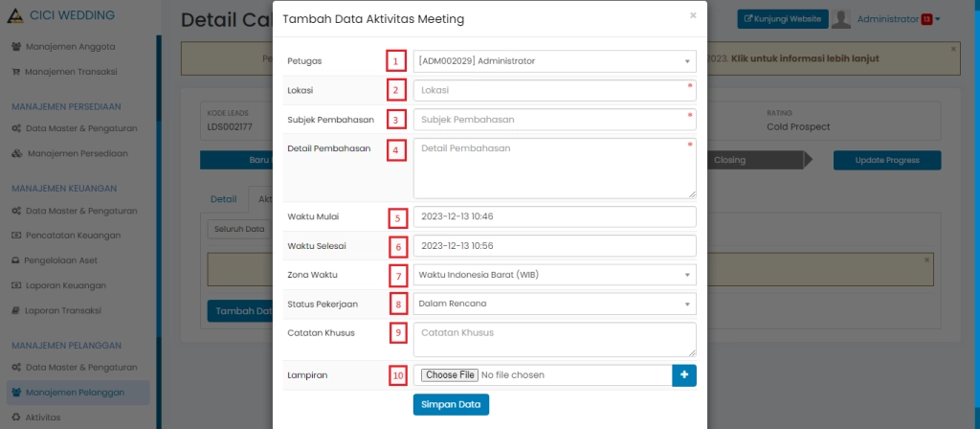The width and height of the screenshot is (980, 429).
Task: Click the Pengelolaan Aset sidebar icon
Action: [x=16, y=260]
